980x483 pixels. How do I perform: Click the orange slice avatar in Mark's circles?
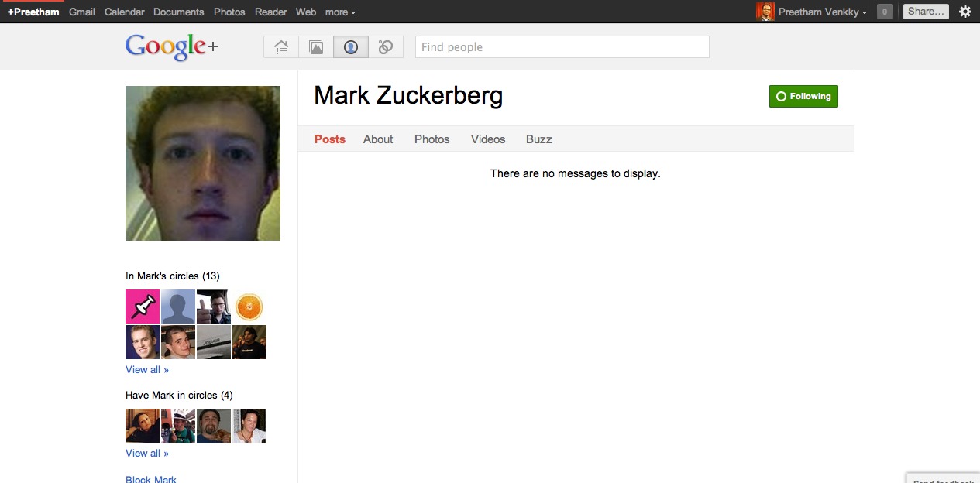(x=249, y=307)
